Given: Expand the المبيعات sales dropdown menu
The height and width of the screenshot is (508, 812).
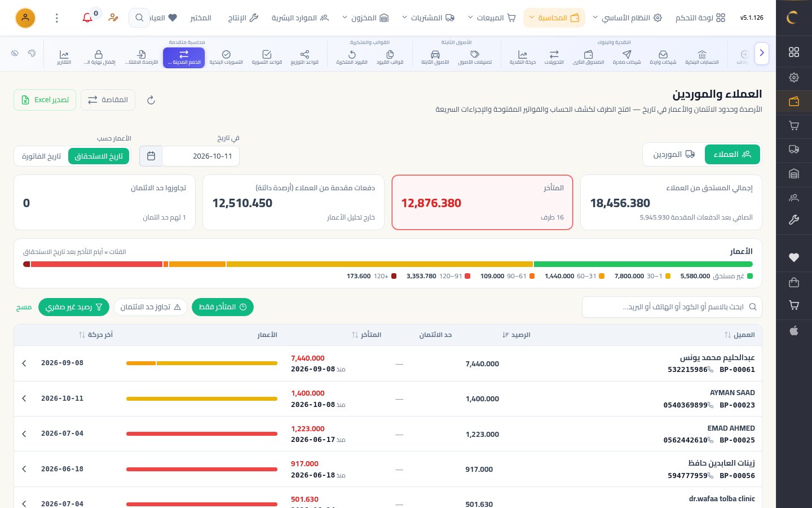Looking at the screenshot, I should click(x=492, y=18).
